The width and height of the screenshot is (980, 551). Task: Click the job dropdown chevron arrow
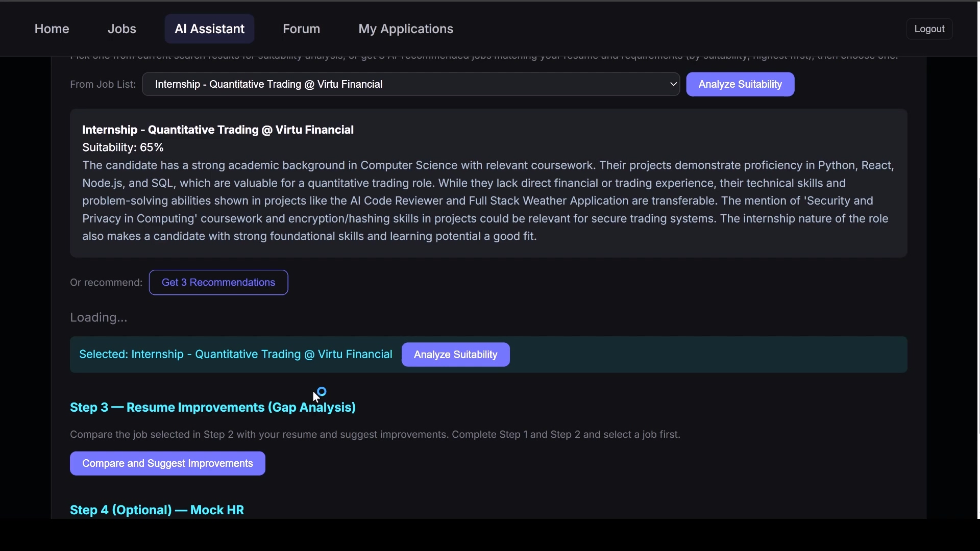click(x=673, y=84)
